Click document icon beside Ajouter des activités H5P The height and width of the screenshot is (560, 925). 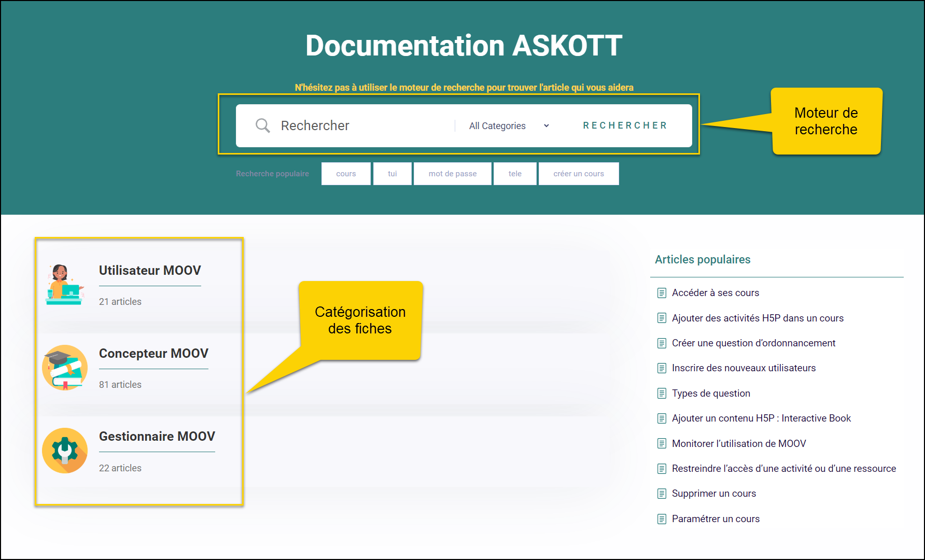tap(662, 318)
